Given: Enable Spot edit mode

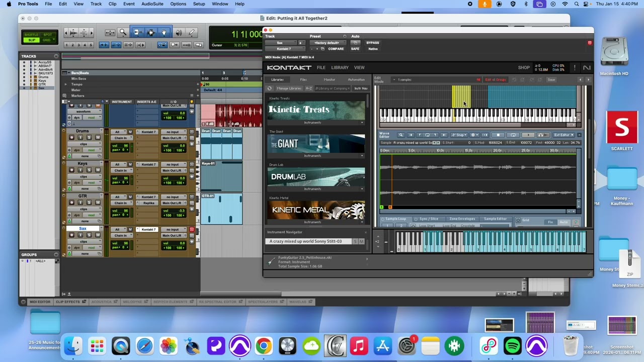Looking at the screenshot, I should [48, 35].
